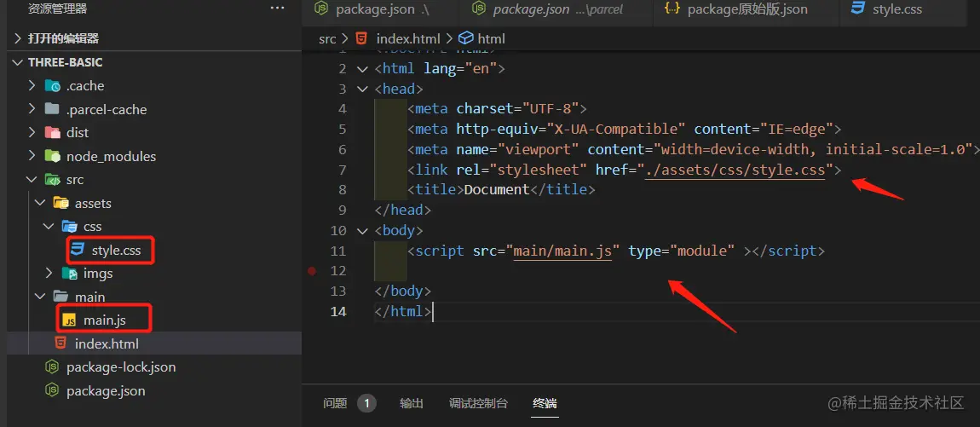Collapse the THREE-BASIC root folder

point(18,62)
